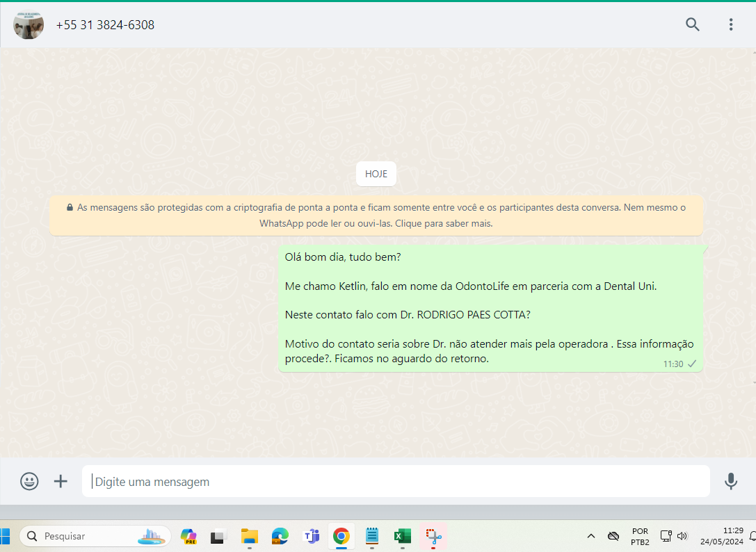Open Microsoft Edge from the taskbar
This screenshot has width=756, height=552.
(280, 536)
